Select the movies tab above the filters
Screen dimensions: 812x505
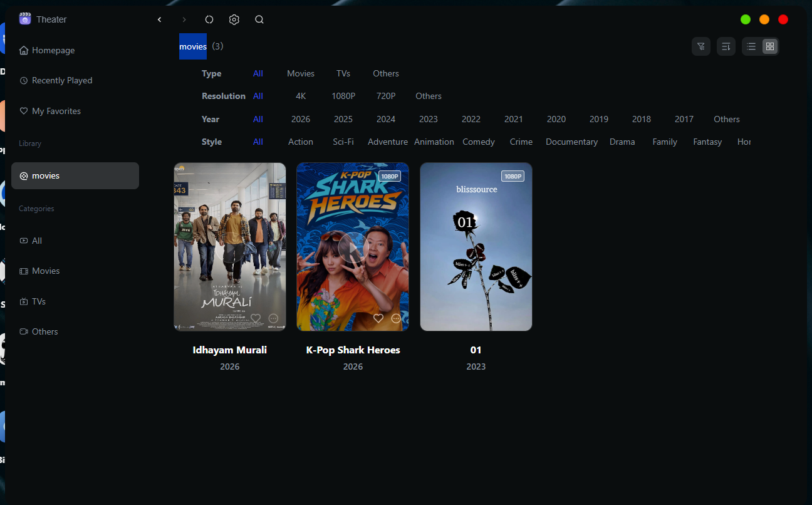(x=193, y=46)
